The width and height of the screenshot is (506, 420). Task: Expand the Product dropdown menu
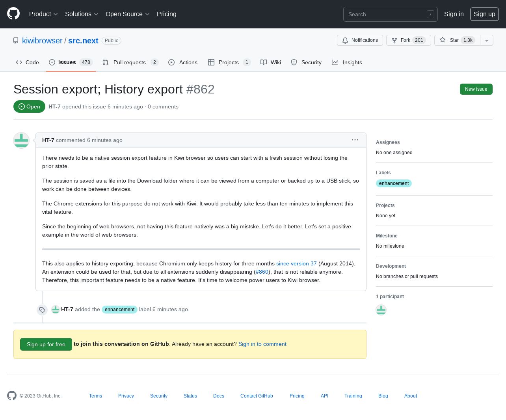pyautogui.click(x=43, y=14)
